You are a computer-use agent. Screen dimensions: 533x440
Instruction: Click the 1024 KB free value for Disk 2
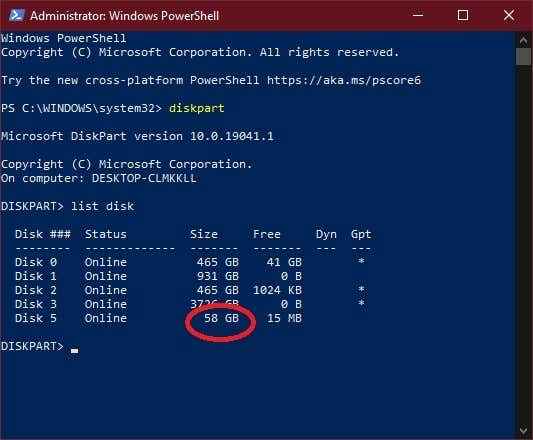pos(277,290)
